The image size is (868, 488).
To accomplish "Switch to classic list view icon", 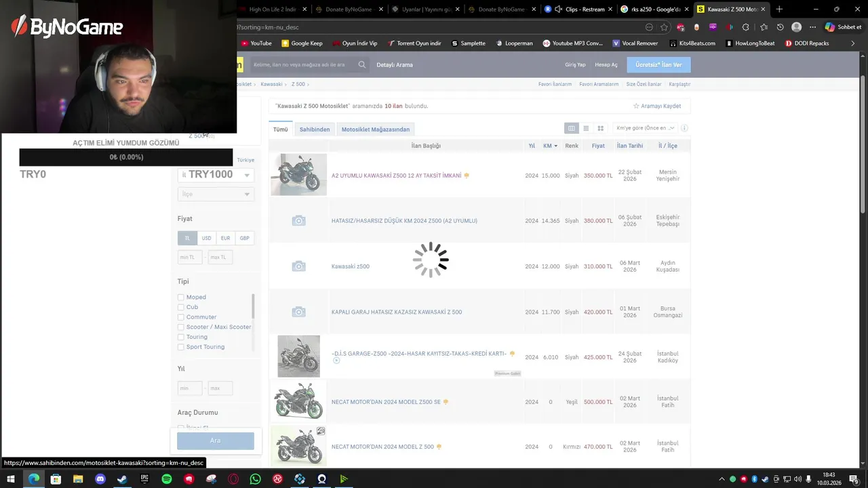I will (586, 128).
